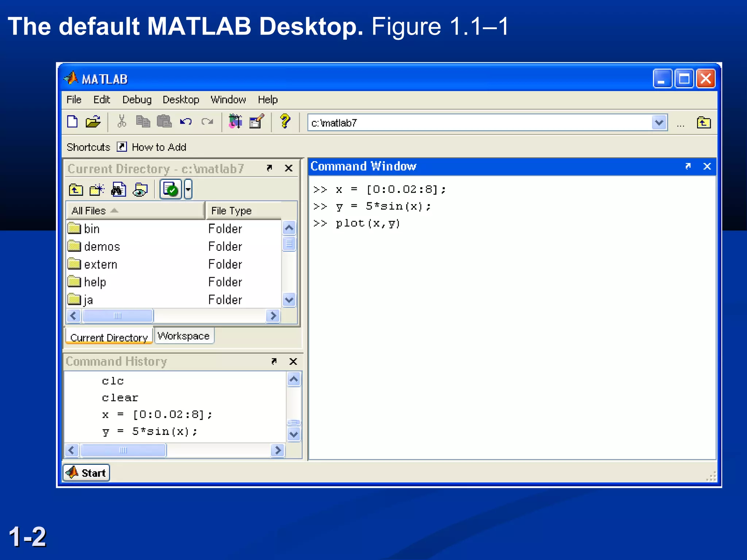747x560 pixels.
Task: Click y = 5*sin(x); in Command History
Action: (150, 432)
